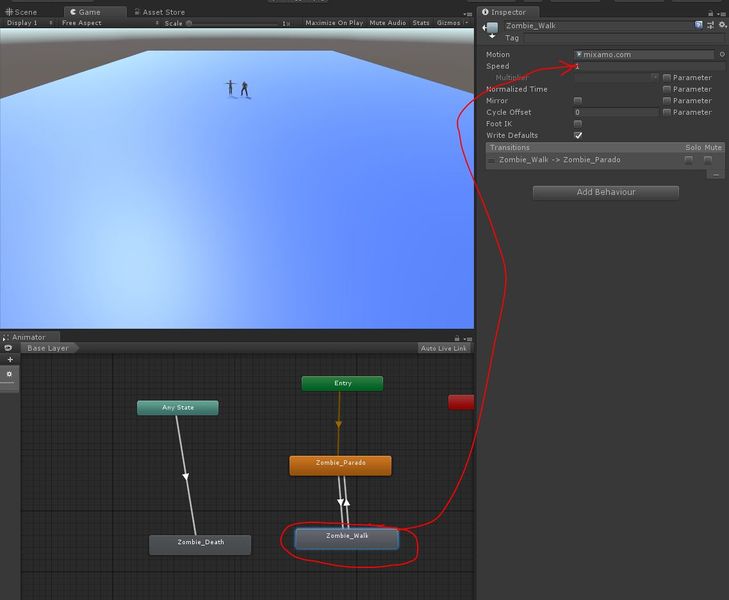Click the Zombie_Walk name field
Screen dimensions: 729x600
click(x=597, y=26)
